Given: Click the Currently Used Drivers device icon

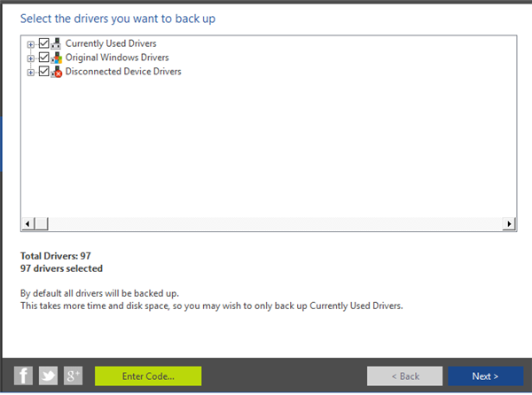Looking at the screenshot, I should (x=57, y=43).
